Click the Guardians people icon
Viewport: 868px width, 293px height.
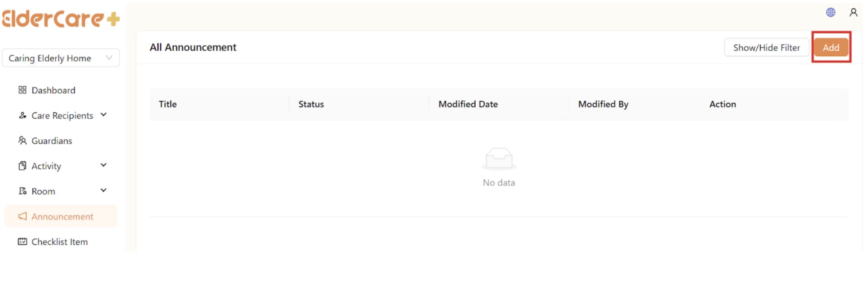[22, 141]
